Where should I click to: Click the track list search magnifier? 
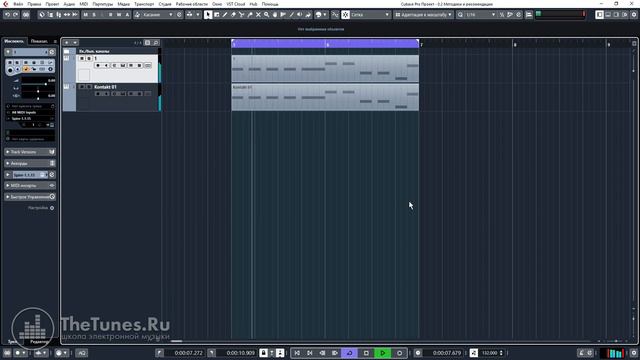(x=156, y=42)
